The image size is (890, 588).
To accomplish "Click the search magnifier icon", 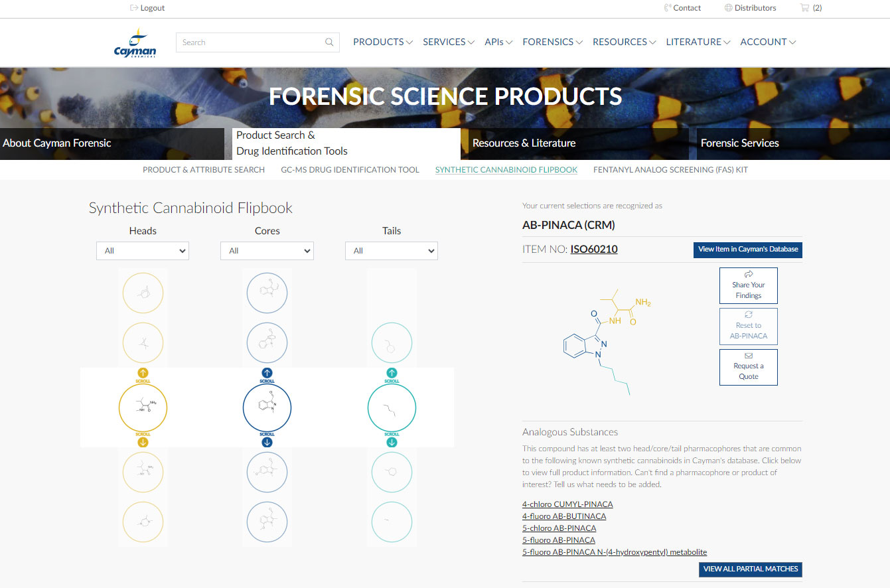I will tap(329, 42).
